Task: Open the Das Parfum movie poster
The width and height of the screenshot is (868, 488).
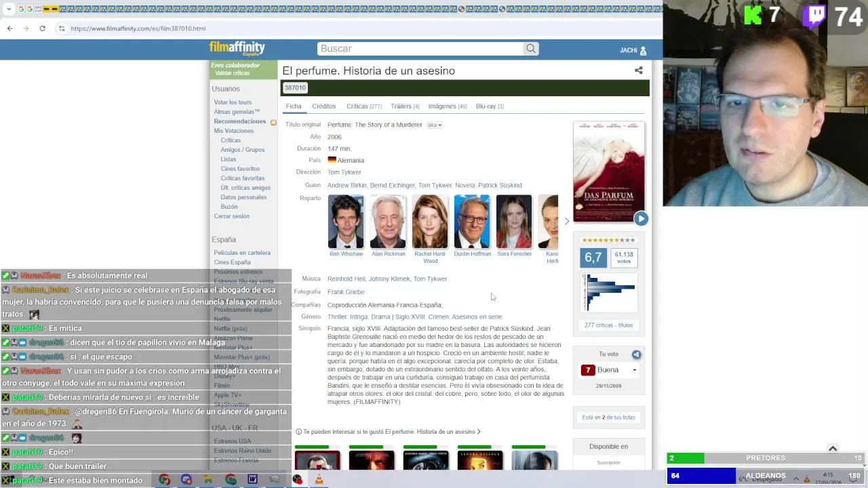Action: (x=609, y=171)
